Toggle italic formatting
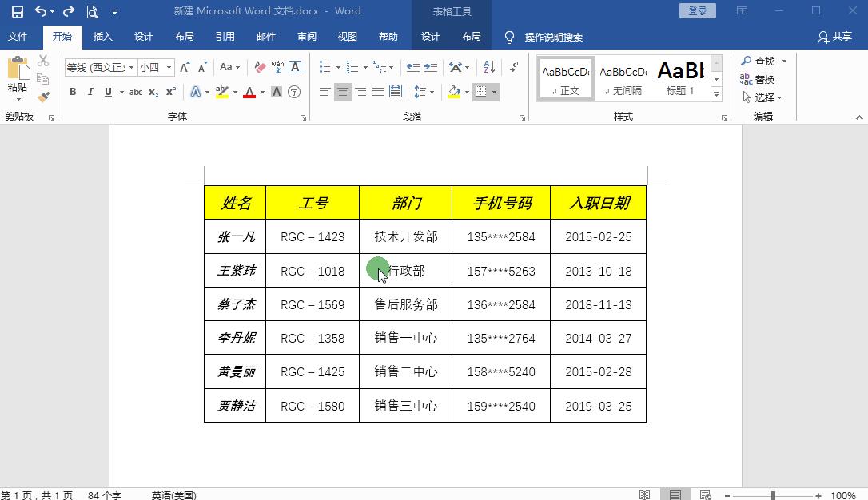868x500 pixels. (90, 92)
